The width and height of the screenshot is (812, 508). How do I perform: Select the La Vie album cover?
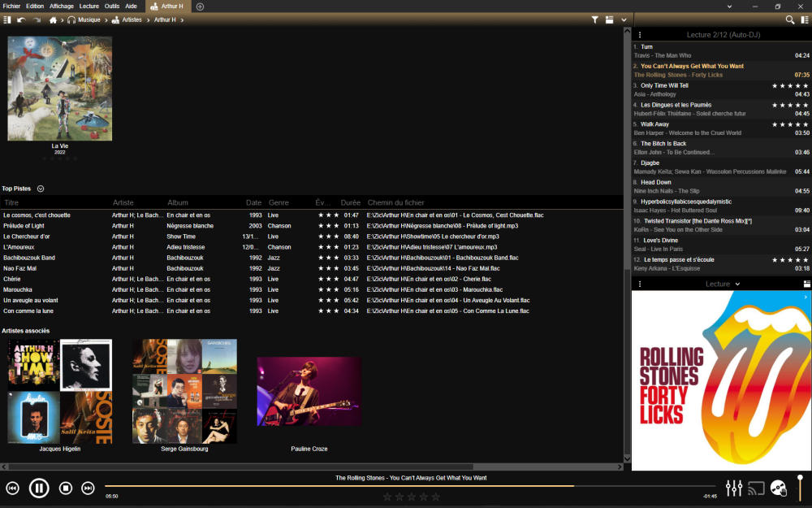coord(60,89)
